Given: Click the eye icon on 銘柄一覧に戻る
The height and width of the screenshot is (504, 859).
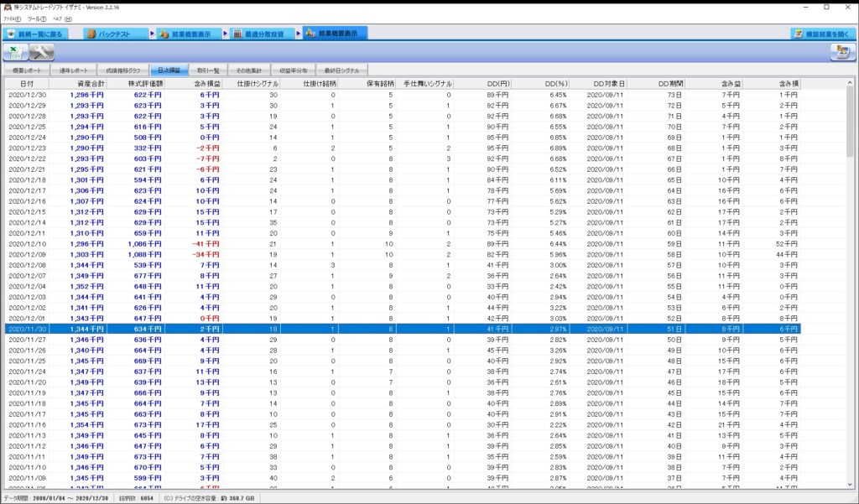Looking at the screenshot, I should (x=11, y=34).
